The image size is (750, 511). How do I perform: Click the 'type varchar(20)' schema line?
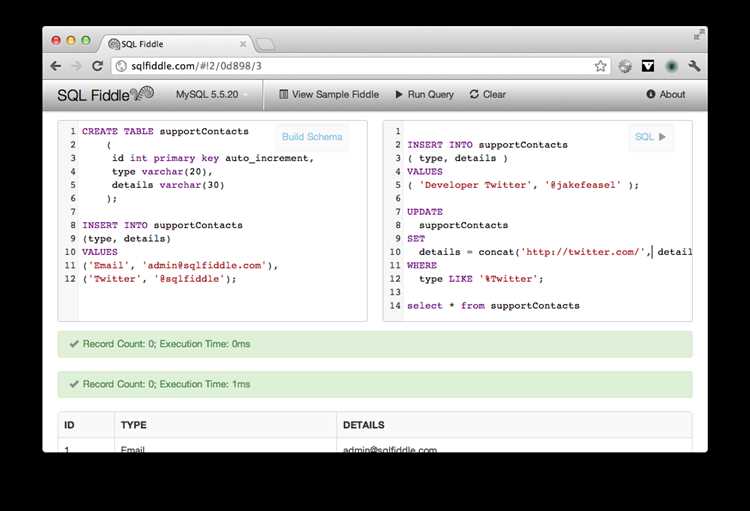tap(162, 171)
